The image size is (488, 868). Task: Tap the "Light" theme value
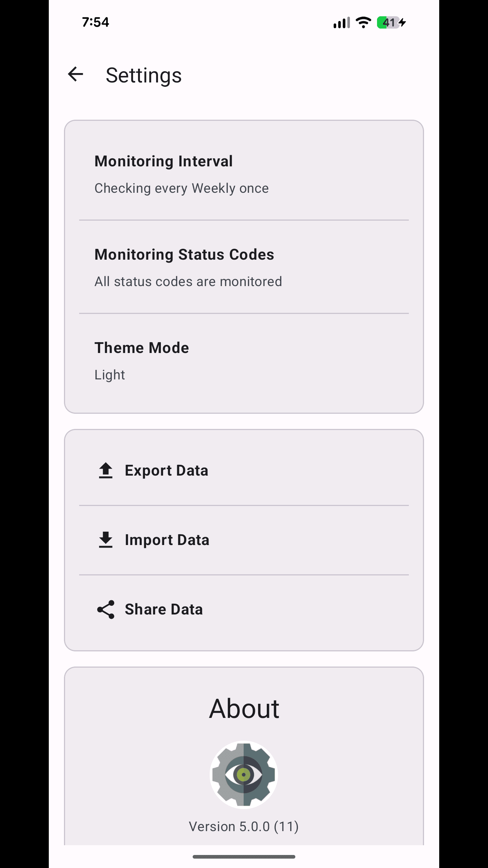coord(110,375)
